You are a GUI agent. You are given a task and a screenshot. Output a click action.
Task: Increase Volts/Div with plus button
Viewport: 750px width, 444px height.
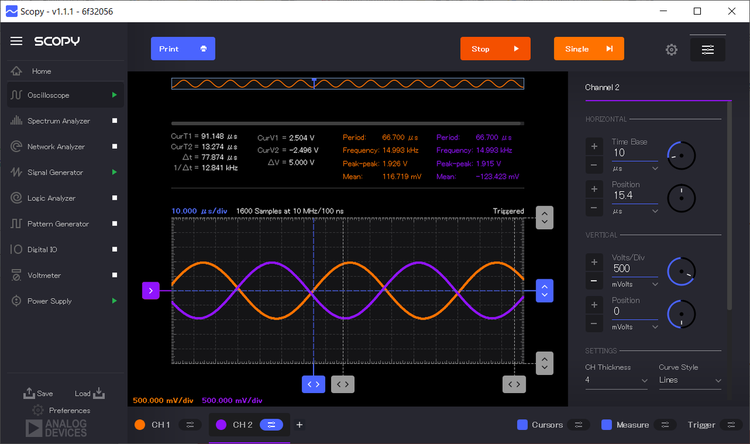tap(594, 262)
